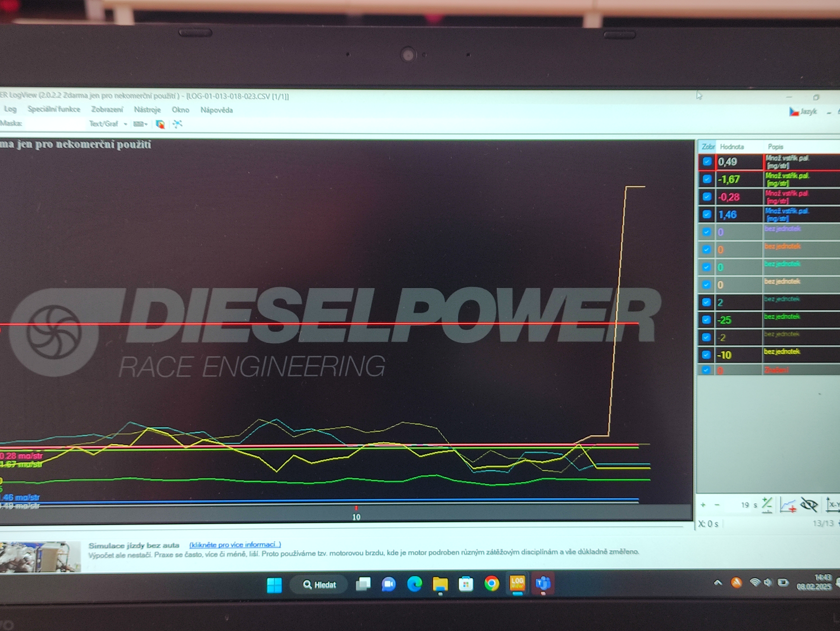Select the yellow -10 value cell
This screenshot has width=840, height=631.
pyautogui.click(x=739, y=355)
